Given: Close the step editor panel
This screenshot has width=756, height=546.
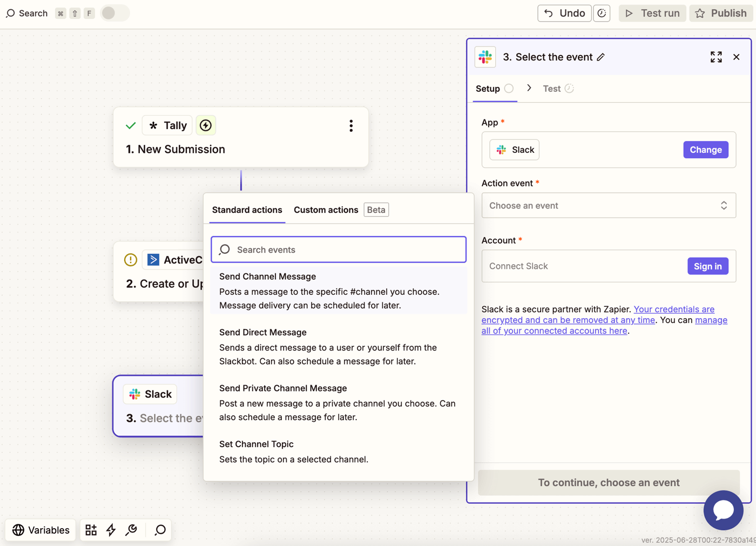Looking at the screenshot, I should [x=737, y=57].
